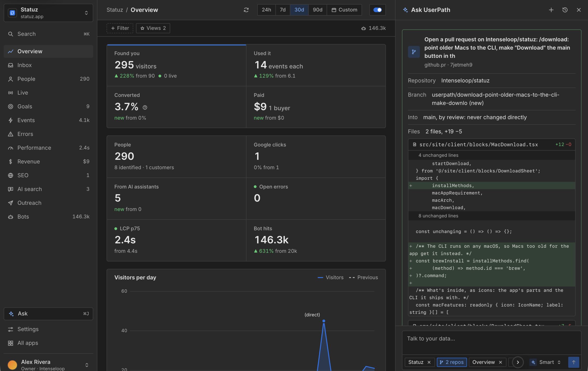
Task: Open the Ask assistant button
Action: coord(48,314)
